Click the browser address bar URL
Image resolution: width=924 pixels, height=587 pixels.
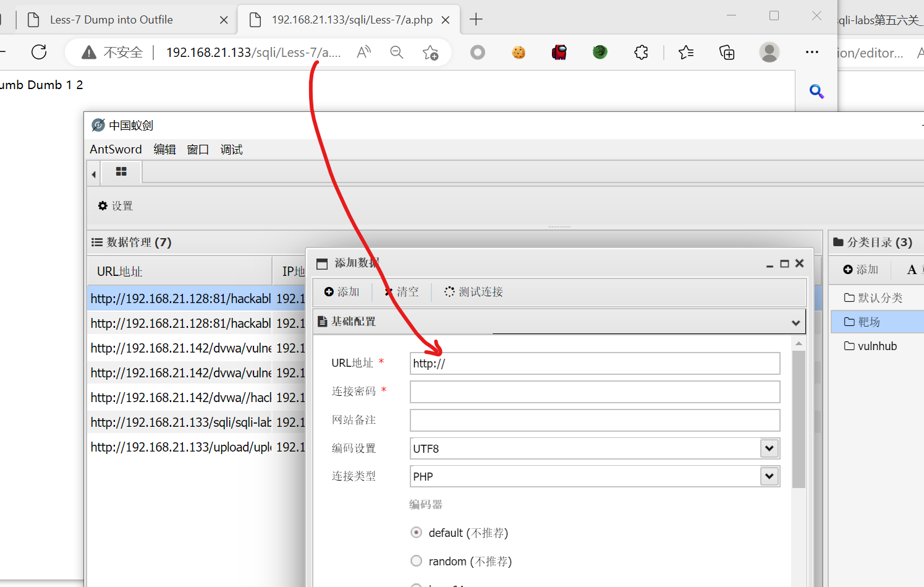point(253,53)
